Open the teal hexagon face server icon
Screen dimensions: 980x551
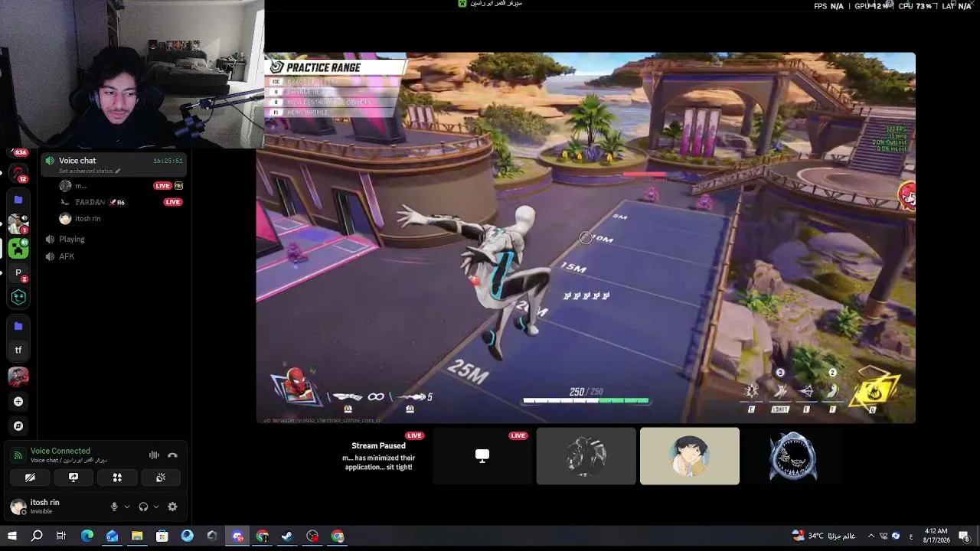coord(18,297)
